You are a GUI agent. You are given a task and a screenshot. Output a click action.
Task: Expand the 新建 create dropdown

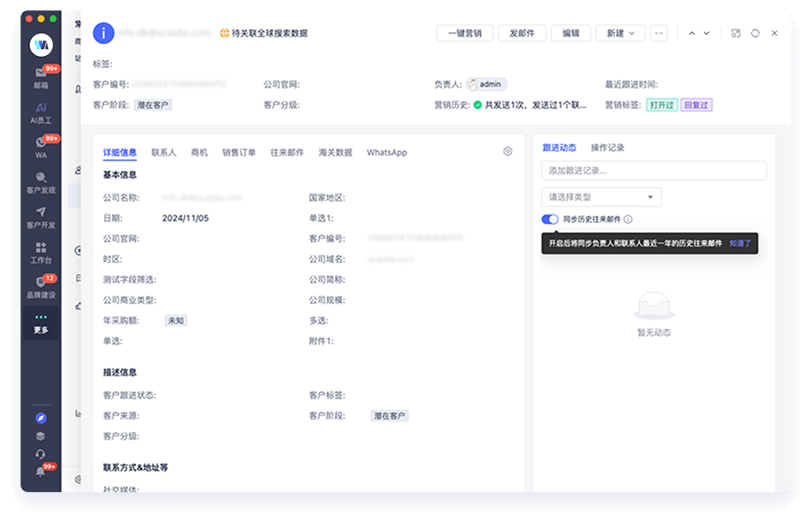[620, 33]
